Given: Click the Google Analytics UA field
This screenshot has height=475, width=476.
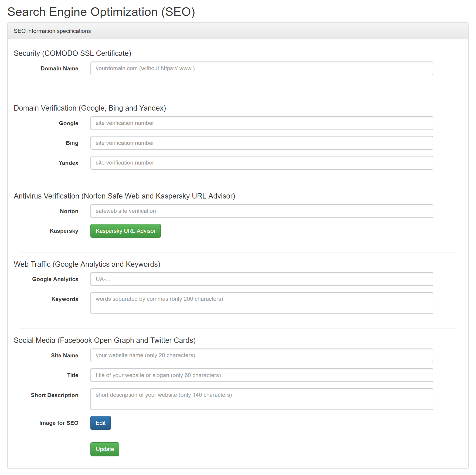Looking at the screenshot, I should pos(262,279).
